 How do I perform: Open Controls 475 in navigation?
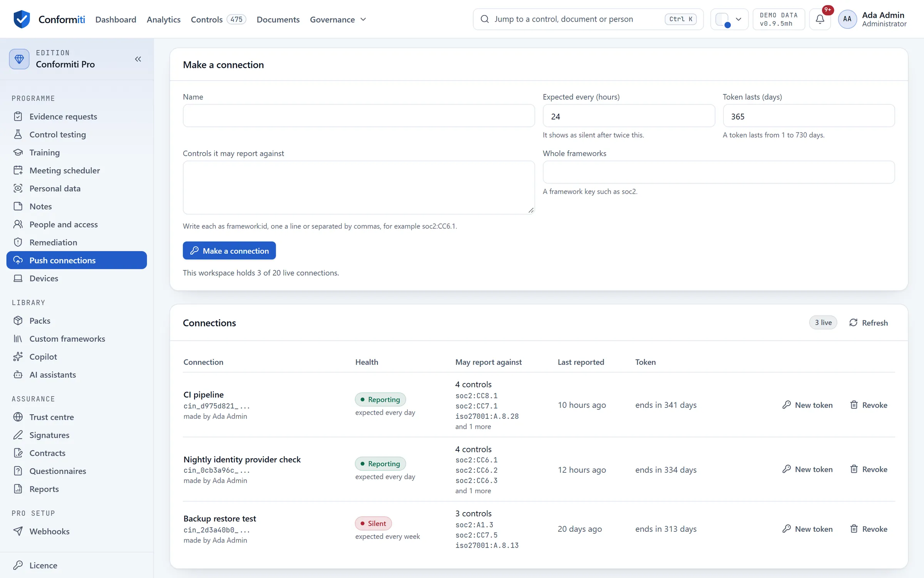[x=218, y=19]
